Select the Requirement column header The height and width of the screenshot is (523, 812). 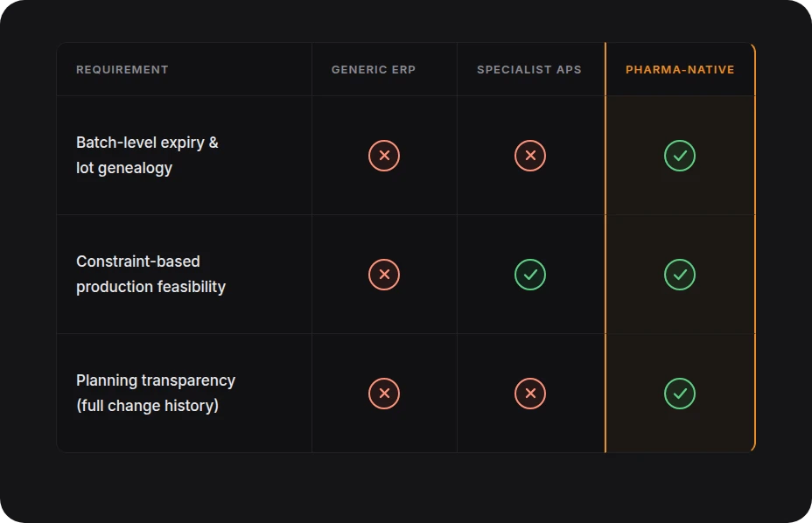pyautogui.click(x=122, y=69)
